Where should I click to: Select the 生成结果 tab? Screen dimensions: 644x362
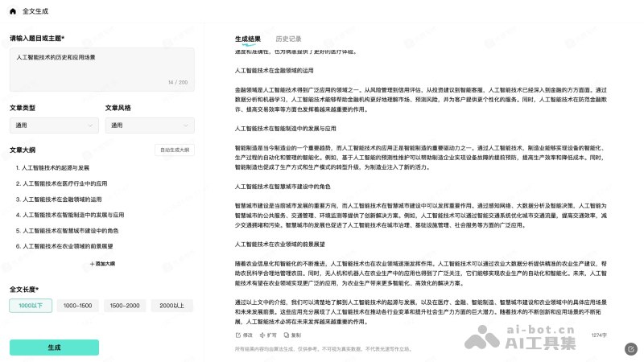(247, 39)
